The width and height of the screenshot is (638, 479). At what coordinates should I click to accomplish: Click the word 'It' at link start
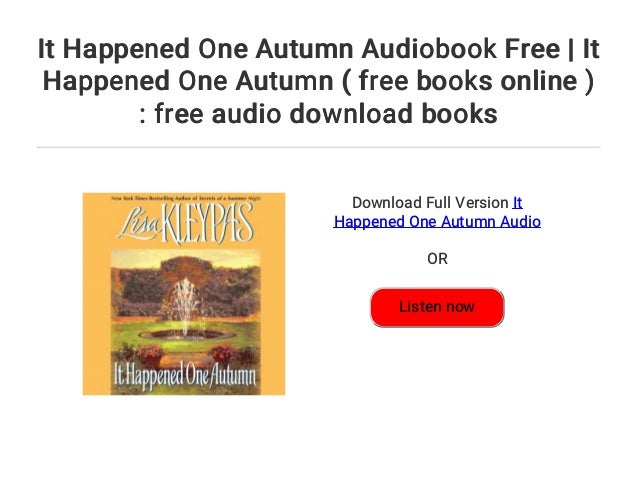pyautogui.click(x=518, y=203)
